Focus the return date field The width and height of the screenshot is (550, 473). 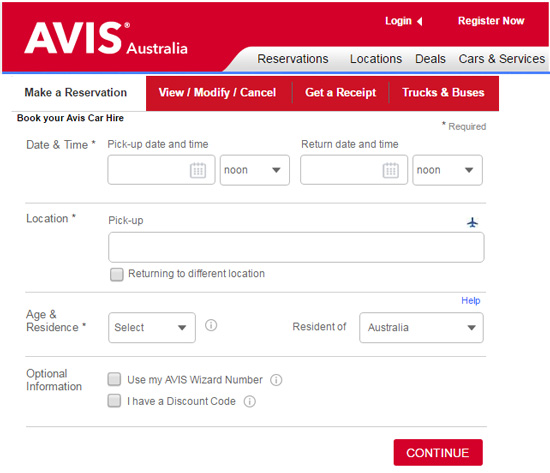pyautogui.click(x=354, y=170)
